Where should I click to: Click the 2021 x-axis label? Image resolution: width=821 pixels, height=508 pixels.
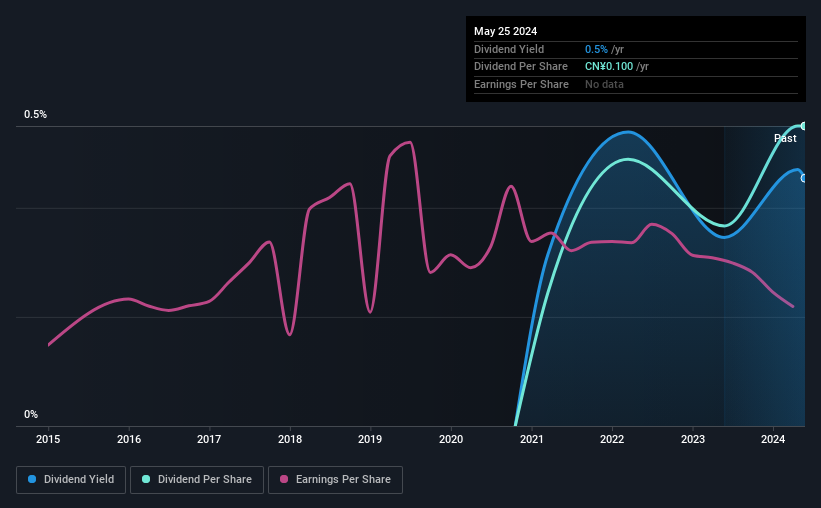pyautogui.click(x=531, y=439)
